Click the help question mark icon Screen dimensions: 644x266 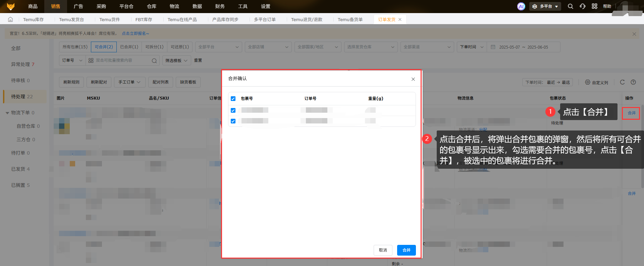point(633,82)
